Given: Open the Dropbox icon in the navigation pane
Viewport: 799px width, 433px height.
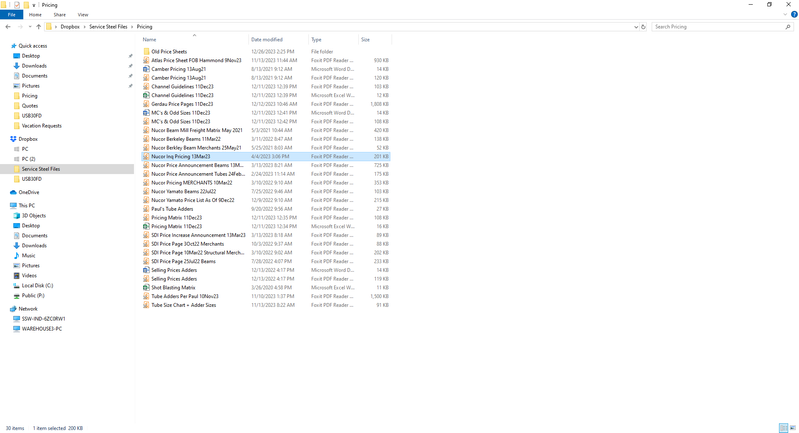Looking at the screenshot, I should (13, 139).
